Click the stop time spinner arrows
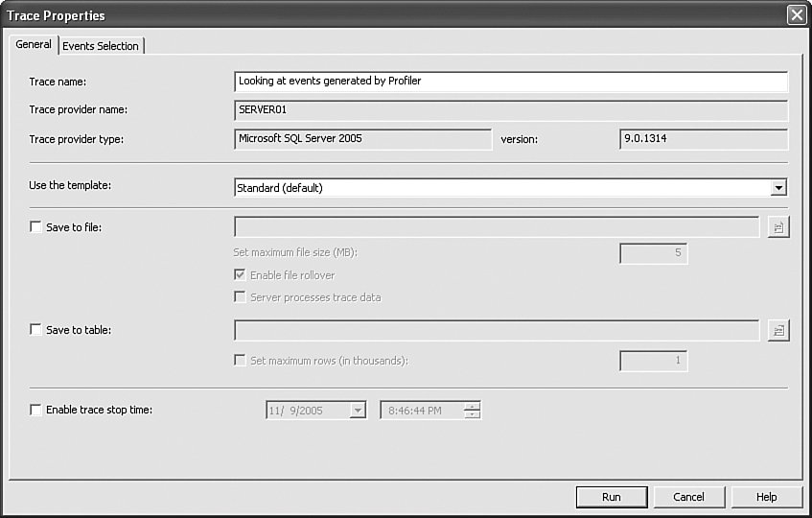 pos(471,411)
